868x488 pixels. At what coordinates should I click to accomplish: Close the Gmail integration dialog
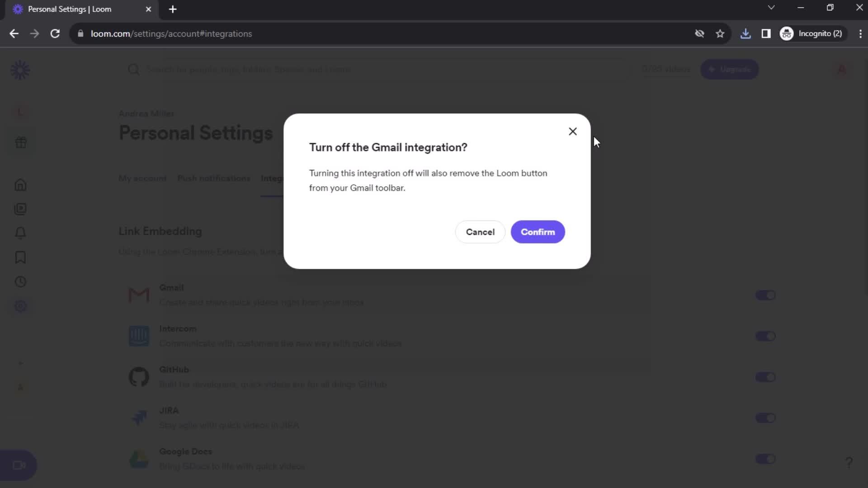[x=572, y=131]
